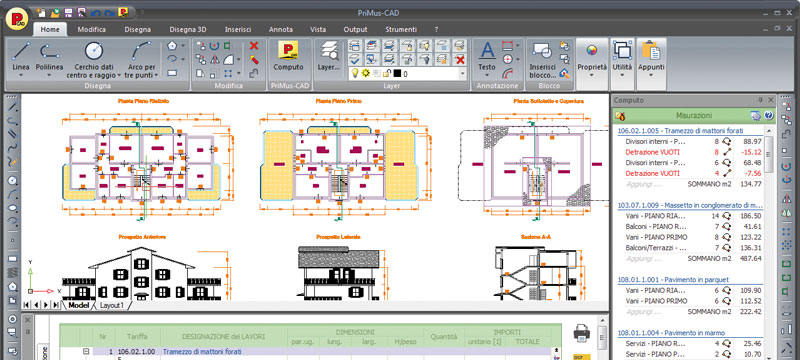Screen dimensions: 800x360
Task: Switch to the Disegna 3D ribbon tab
Action: (x=187, y=30)
